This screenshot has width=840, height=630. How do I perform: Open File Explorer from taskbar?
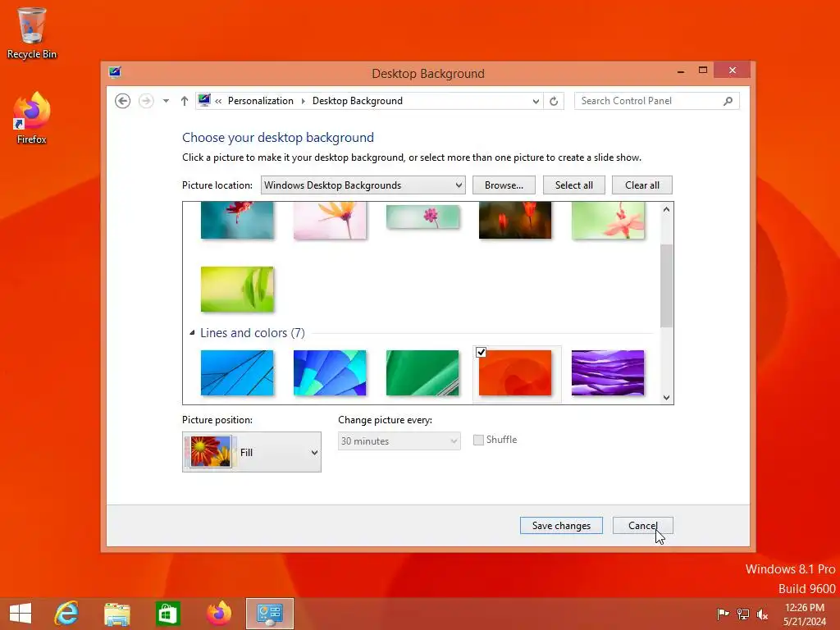(x=116, y=614)
